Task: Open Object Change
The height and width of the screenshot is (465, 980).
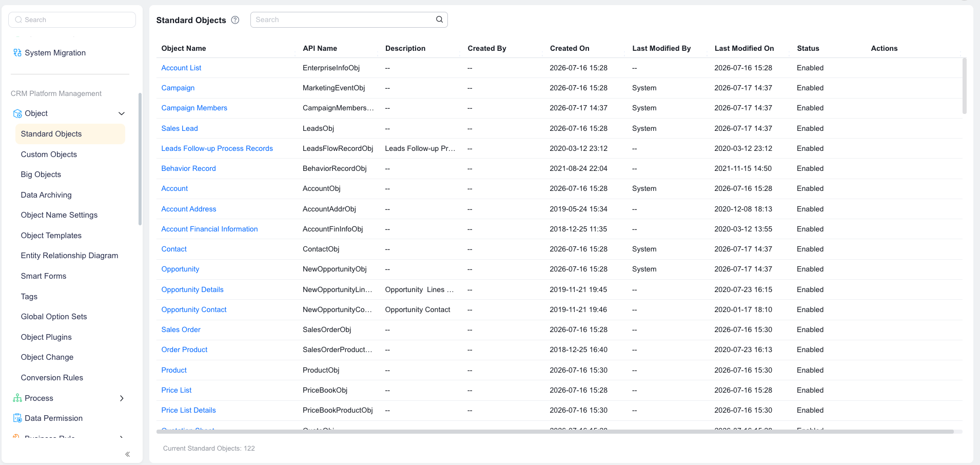Action: 47,357
